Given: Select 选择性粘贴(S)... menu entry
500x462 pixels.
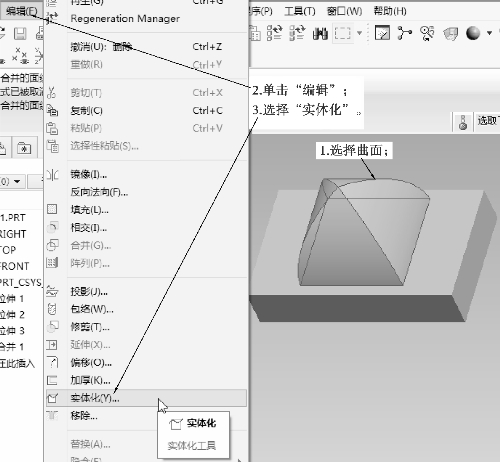Looking at the screenshot, I should [147, 146].
